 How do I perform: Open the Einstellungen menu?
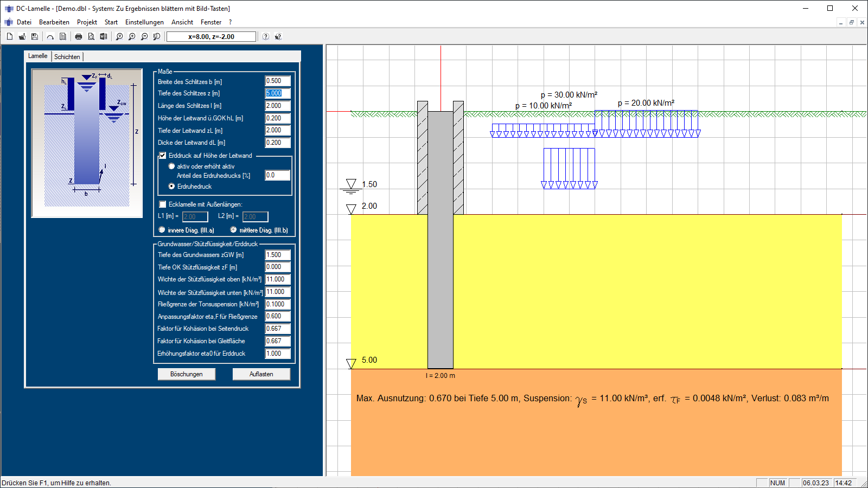144,22
